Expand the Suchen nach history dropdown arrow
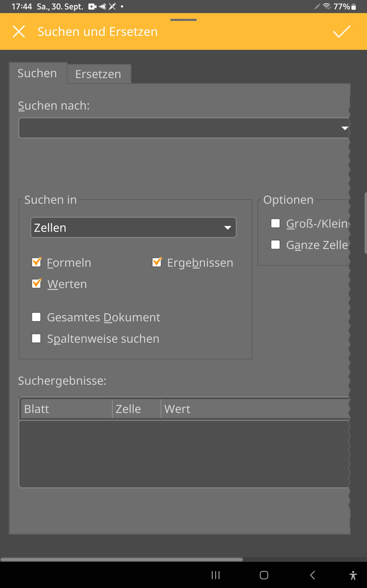This screenshot has width=367, height=588. click(x=345, y=128)
